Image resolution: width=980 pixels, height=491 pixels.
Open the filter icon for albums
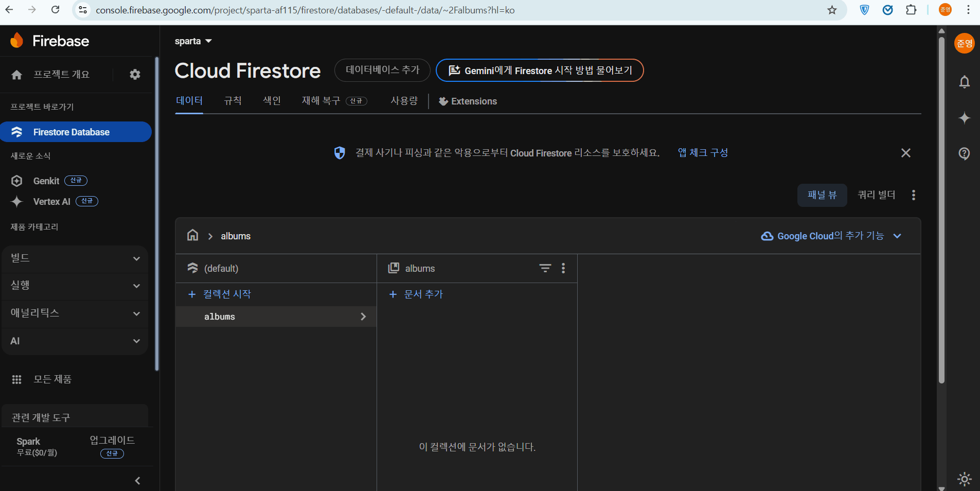click(x=545, y=268)
